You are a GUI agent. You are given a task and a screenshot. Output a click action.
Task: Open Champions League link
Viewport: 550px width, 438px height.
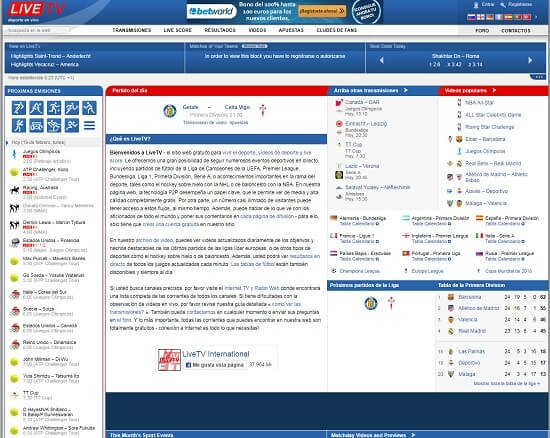360,271
